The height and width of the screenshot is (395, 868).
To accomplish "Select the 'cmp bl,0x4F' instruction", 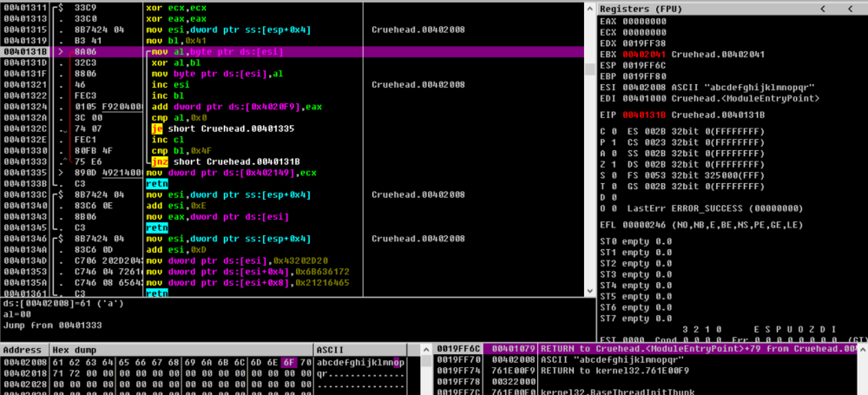I will 293,151.
